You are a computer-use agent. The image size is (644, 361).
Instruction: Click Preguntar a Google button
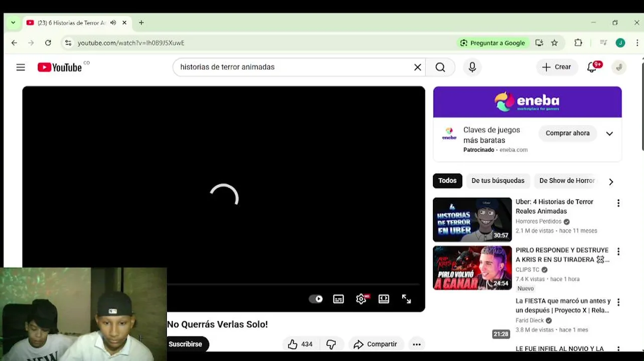point(493,43)
